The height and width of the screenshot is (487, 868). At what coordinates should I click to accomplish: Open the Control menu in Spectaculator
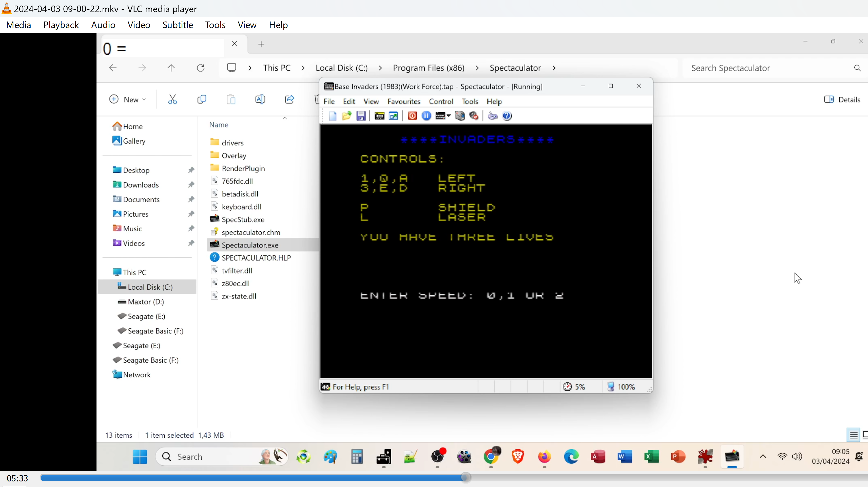[x=441, y=102]
